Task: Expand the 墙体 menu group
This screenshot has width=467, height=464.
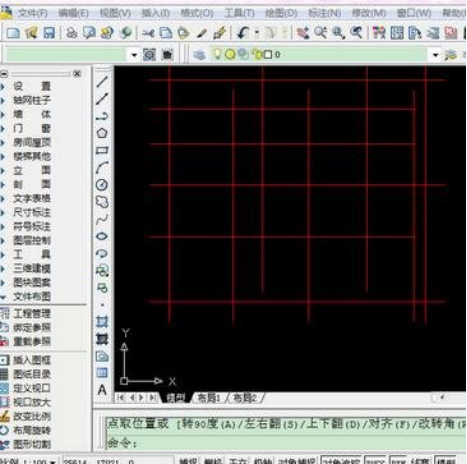Action: coord(31,114)
